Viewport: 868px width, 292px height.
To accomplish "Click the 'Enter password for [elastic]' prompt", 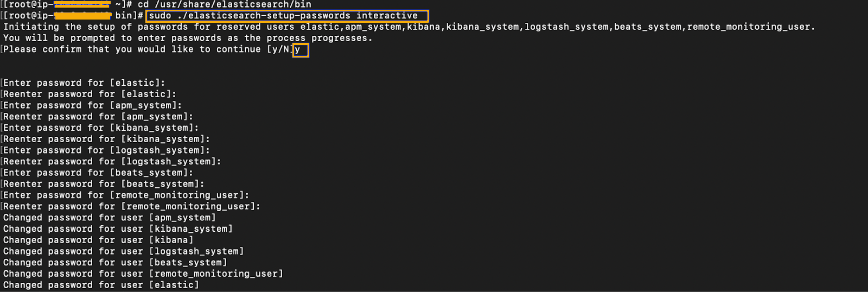I will pyautogui.click(x=84, y=83).
